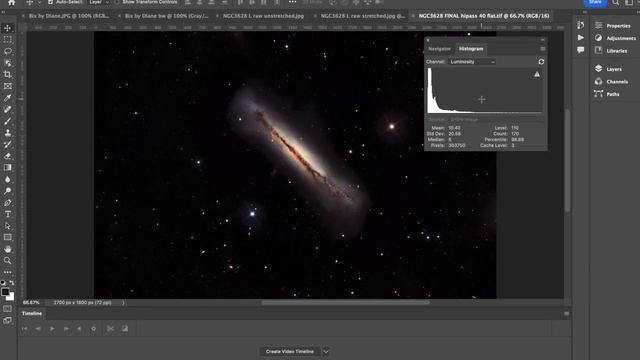This screenshot has width=640, height=360.
Task: Open the Adjustments panel
Action: pyautogui.click(x=616, y=38)
